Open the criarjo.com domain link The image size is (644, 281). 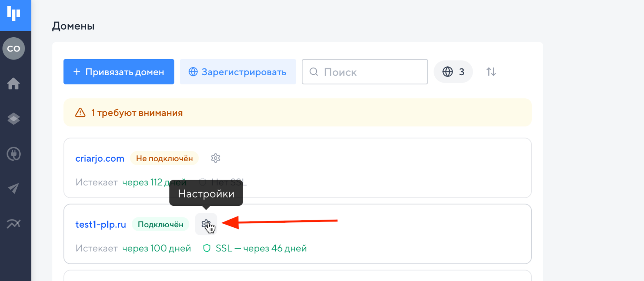pos(100,159)
